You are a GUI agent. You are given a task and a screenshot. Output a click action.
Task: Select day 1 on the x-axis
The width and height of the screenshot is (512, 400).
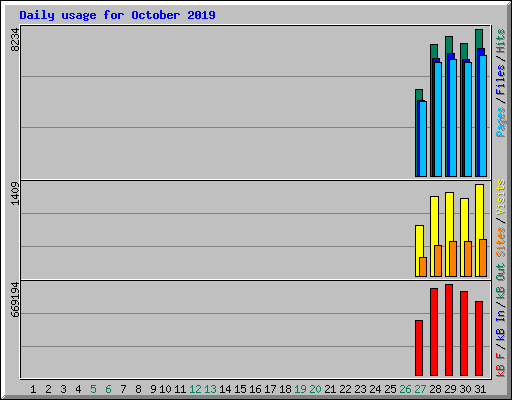(x=33, y=389)
